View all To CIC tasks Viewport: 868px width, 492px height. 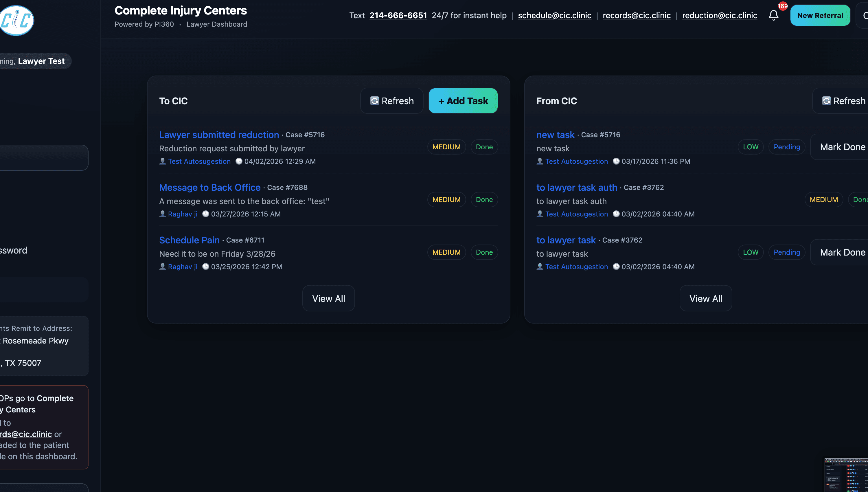pyautogui.click(x=328, y=298)
